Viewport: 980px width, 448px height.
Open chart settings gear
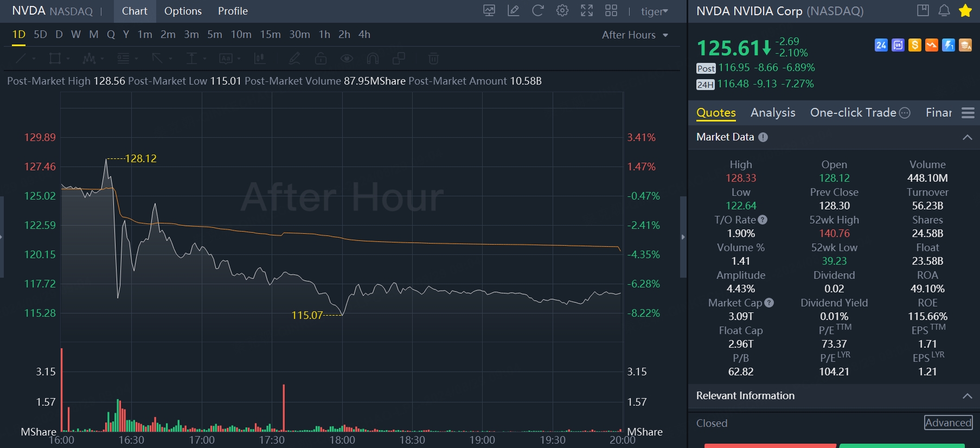pyautogui.click(x=562, y=11)
